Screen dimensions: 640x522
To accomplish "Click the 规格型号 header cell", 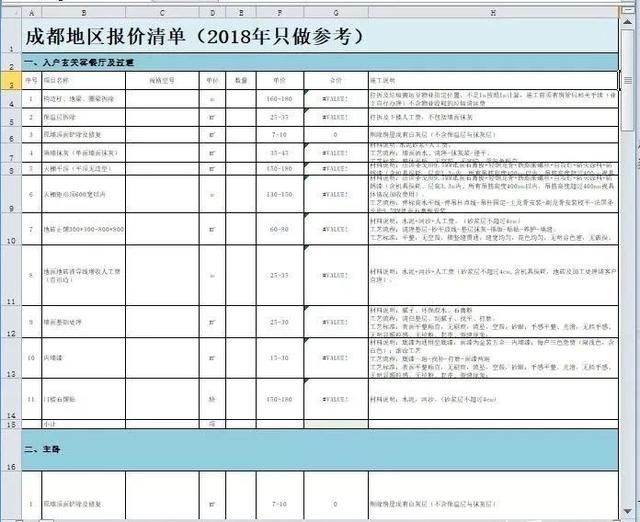I will [x=161, y=79].
